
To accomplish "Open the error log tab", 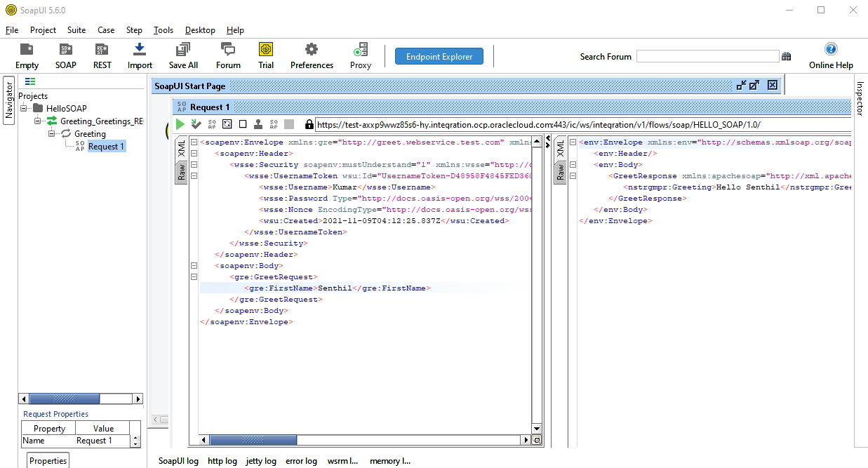I will coord(301,461).
